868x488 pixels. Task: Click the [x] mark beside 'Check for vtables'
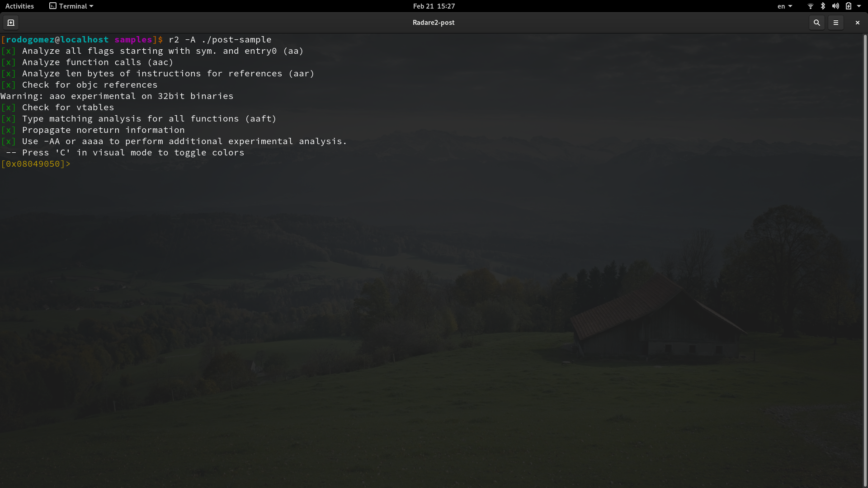(8, 108)
